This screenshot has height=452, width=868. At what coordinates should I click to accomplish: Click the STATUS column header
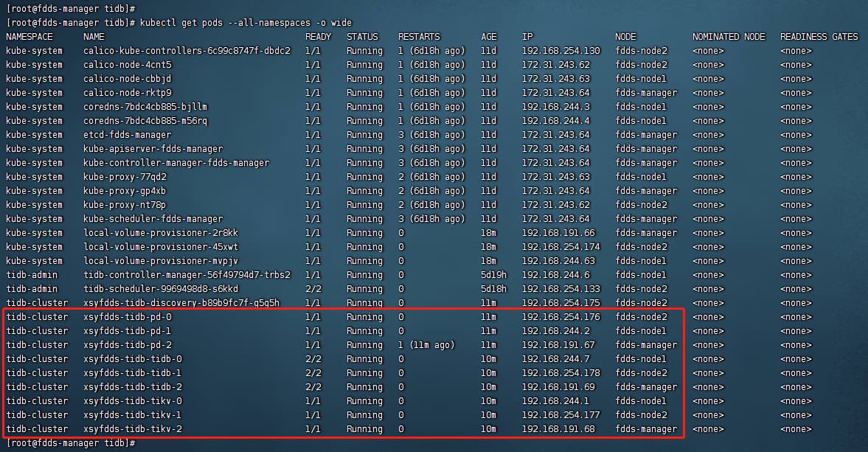coord(362,37)
